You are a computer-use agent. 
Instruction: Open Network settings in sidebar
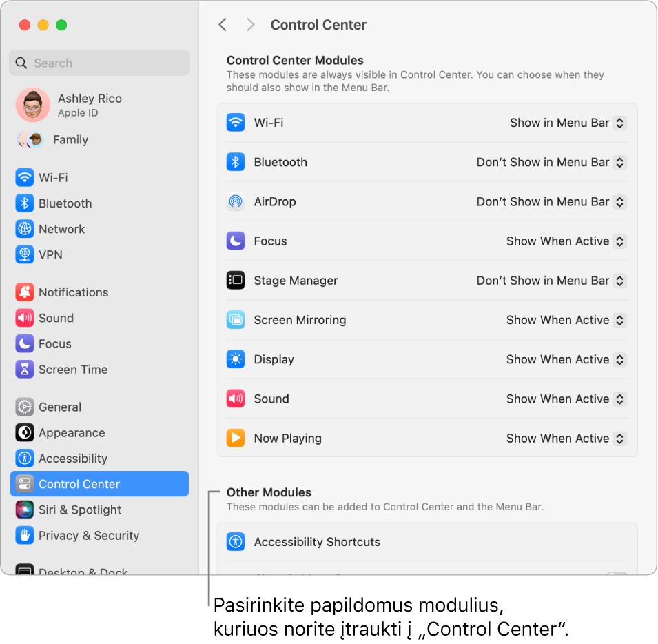tap(99, 229)
